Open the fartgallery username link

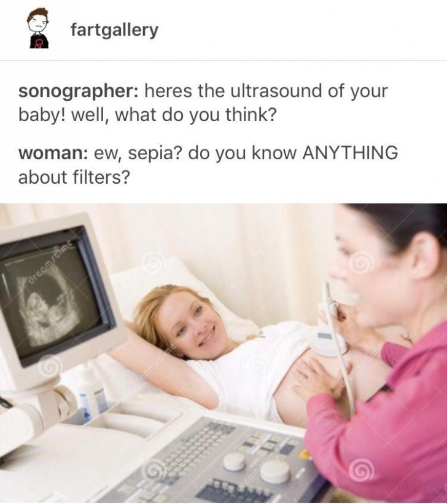click(x=114, y=30)
